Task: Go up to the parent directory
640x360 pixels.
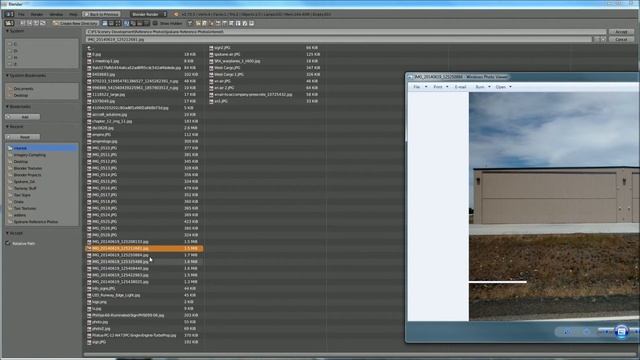Action: pos(36,23)
